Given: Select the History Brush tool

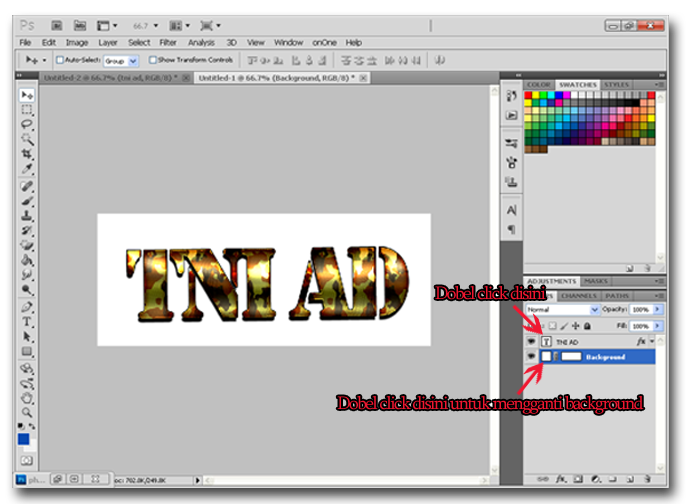Looking at the screenshot, I should pyautogui.click(x=27, y=231).
